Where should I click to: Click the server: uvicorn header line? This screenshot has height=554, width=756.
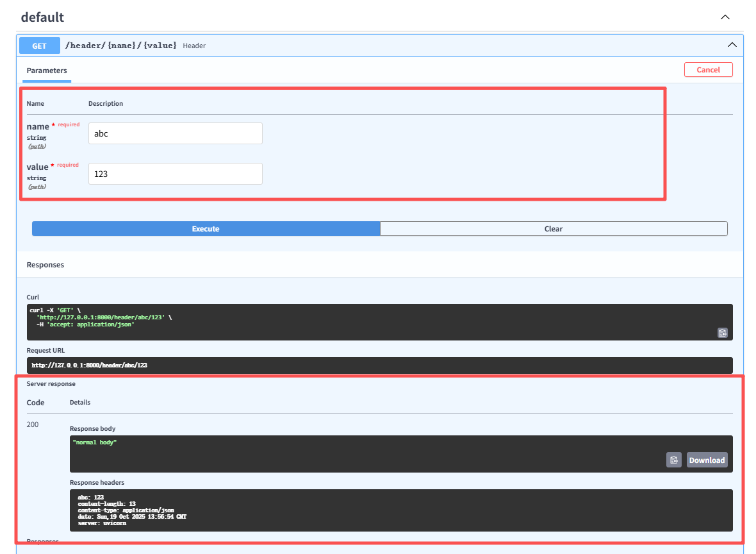click(102, 523)
